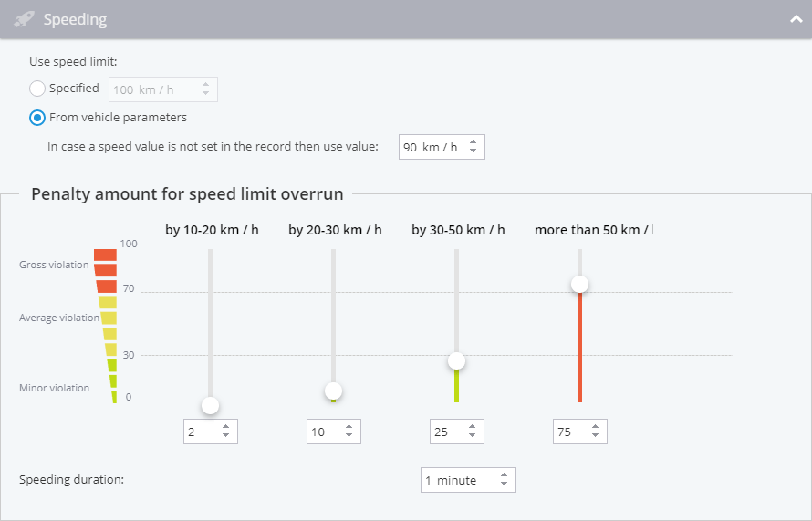Image resolution: width=812 pixels, height=521 pixels.
Task: Click the rocket Speeding icon
Action: tap(24, 20)
